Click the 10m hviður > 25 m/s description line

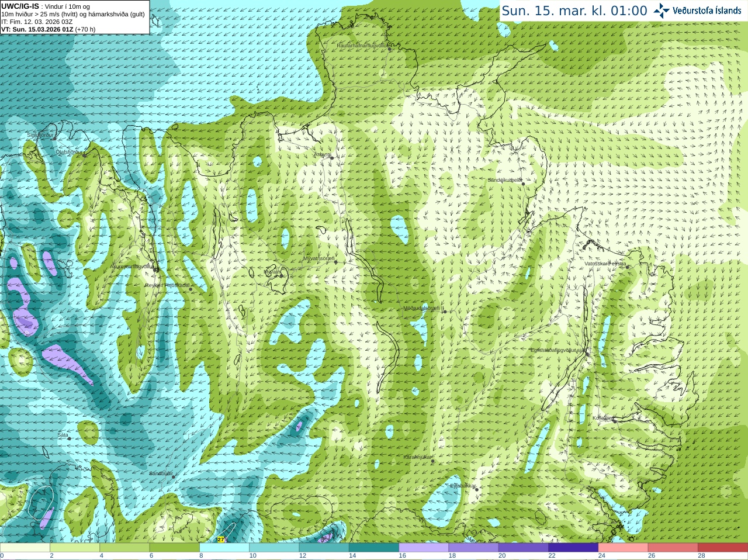[73, 14]
